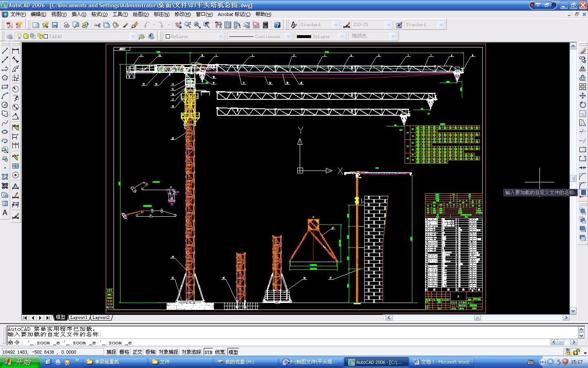
Task: Activate the Pan realtime hand tool
Action: point(178,25)
